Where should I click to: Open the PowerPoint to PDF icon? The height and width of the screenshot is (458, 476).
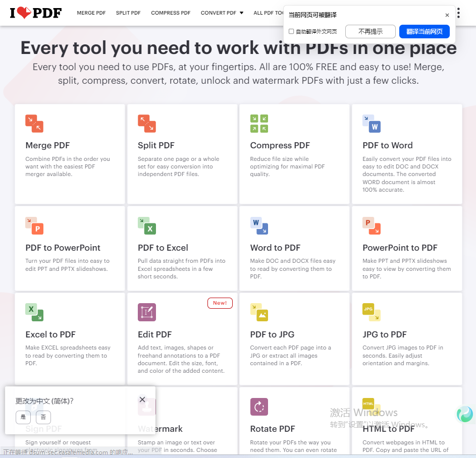372,225
